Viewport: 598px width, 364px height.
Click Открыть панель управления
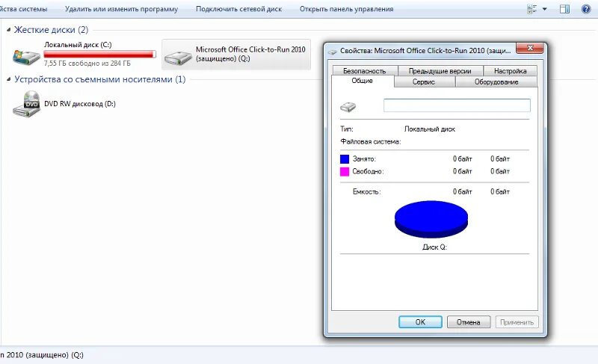tap(346, 9)
